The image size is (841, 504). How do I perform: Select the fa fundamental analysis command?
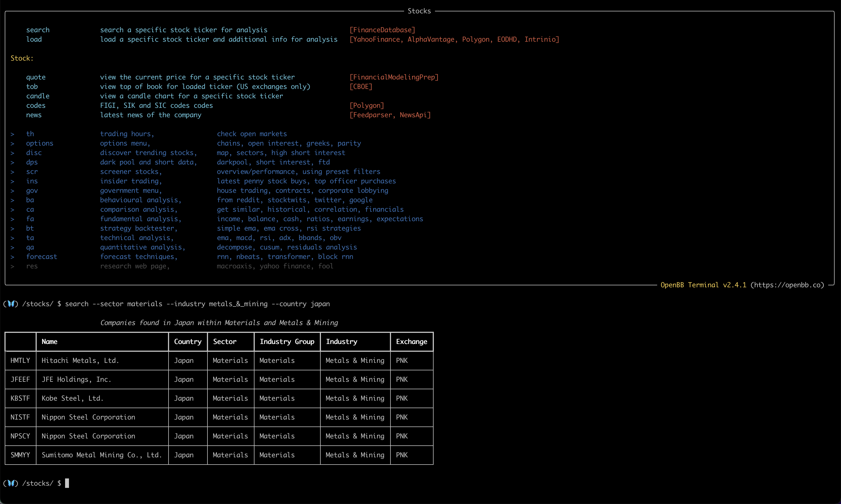30,219
